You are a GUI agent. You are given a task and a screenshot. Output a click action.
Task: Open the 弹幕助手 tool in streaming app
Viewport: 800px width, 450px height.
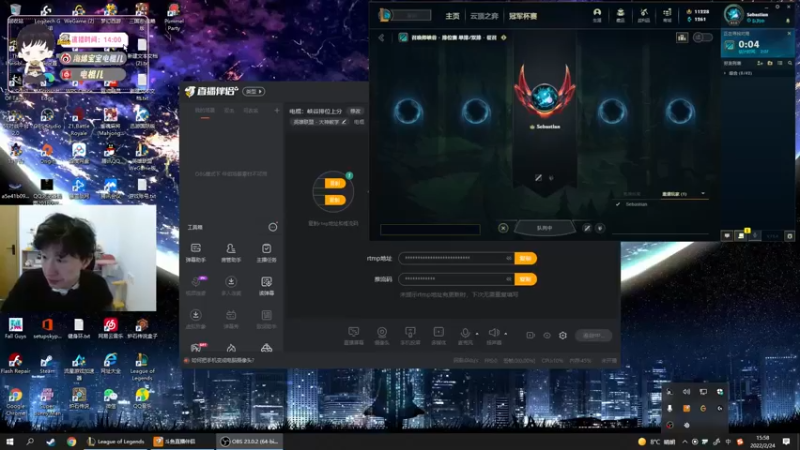click(x=195, y=253)
